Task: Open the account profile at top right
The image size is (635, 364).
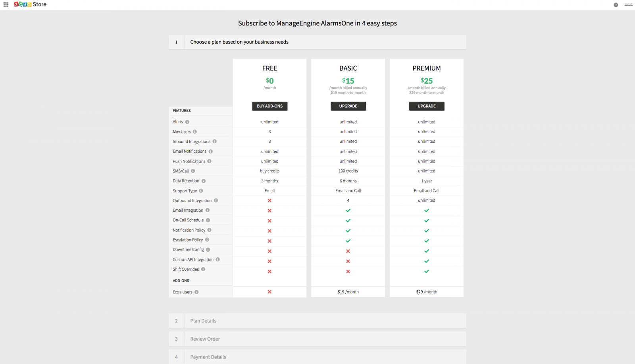Action: click(x=628, y=5)
